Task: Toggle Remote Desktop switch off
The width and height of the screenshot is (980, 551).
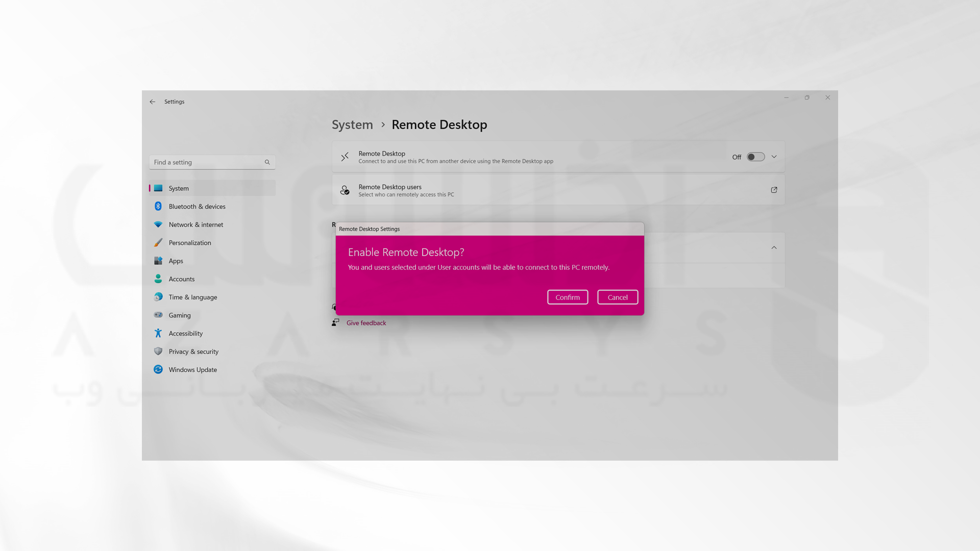Action: click(755, 157)
